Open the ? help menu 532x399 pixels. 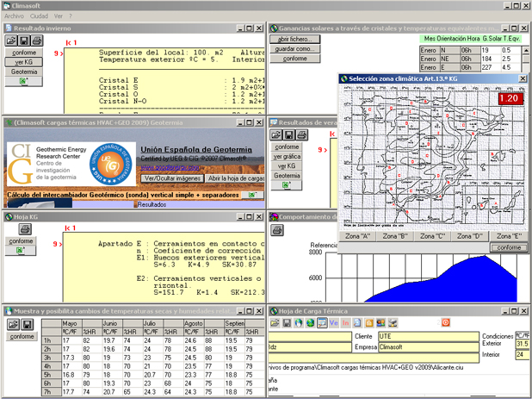click(x=71, y=16)
